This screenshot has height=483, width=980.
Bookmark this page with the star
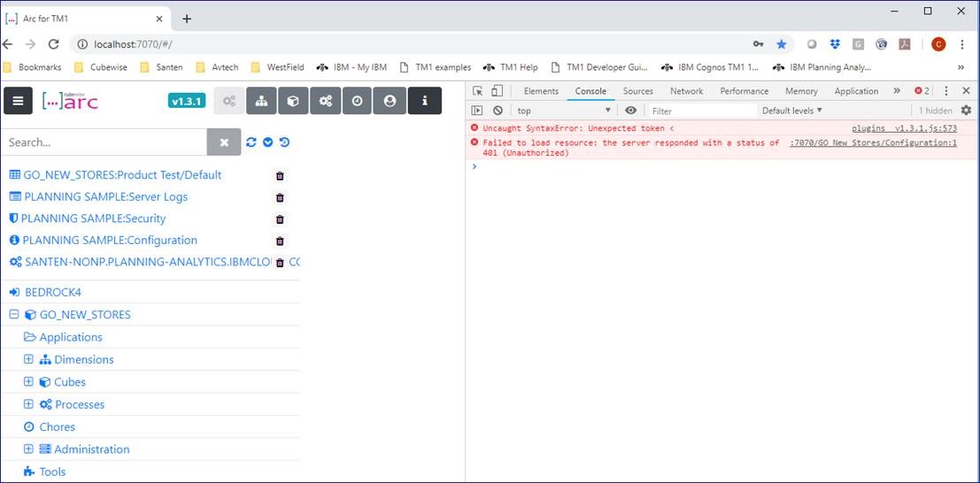pos(781,44)
